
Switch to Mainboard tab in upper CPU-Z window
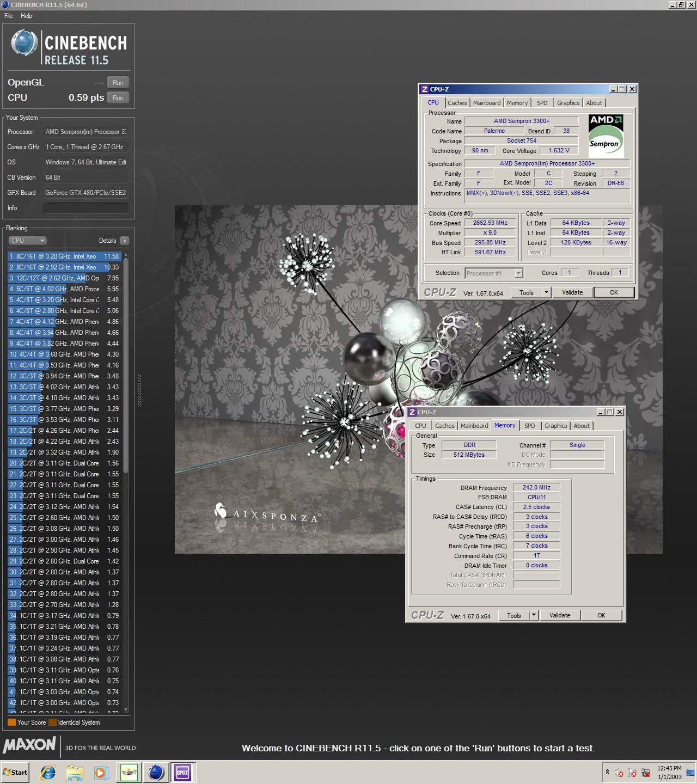[487, 103]
